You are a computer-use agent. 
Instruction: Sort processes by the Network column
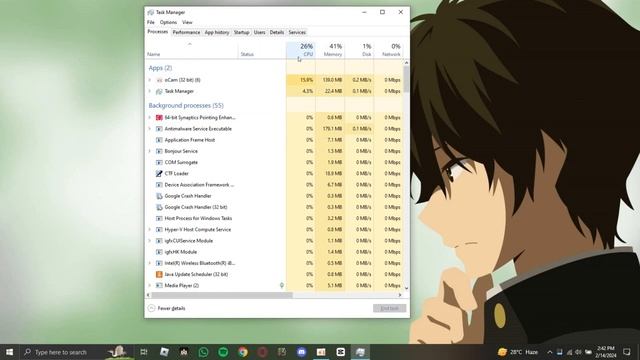tap(388, 50)
